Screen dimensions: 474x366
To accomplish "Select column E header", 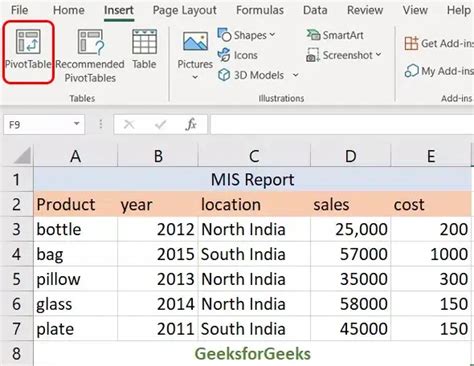I will tap(431, 156).
